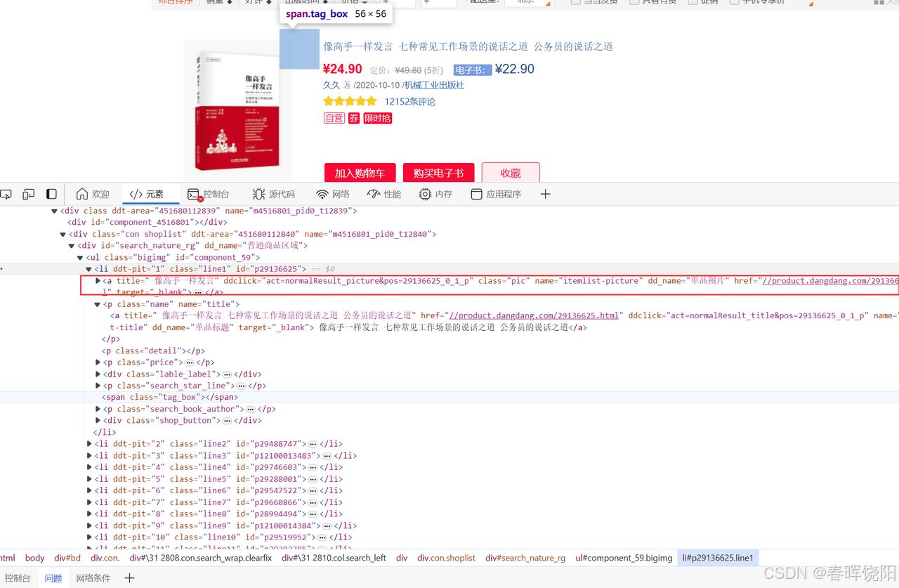Click the plus icon in the bottom drawer
The height and width of the screenshot is (588, 899).
(x=129, y=578)
